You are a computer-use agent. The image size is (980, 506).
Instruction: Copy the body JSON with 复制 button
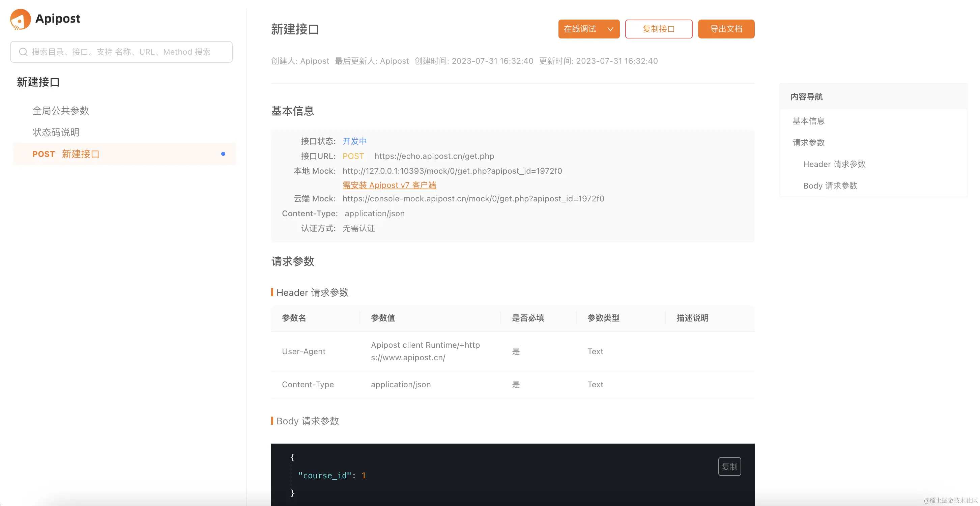(x=729, y=467)
